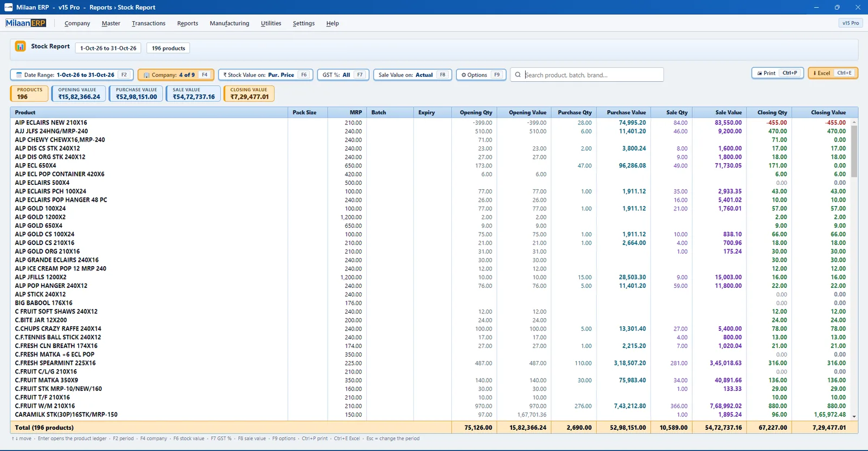Select the C.FRESH SPEARMINT 225X16 row
The image size is (868, 451).
click(430, 363)
